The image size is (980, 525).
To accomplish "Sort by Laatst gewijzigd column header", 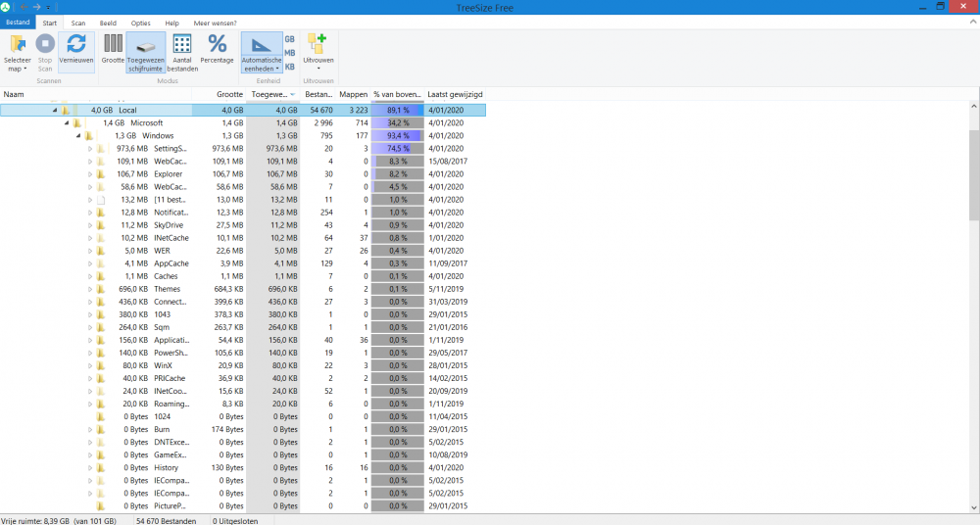I will (455, 94).
